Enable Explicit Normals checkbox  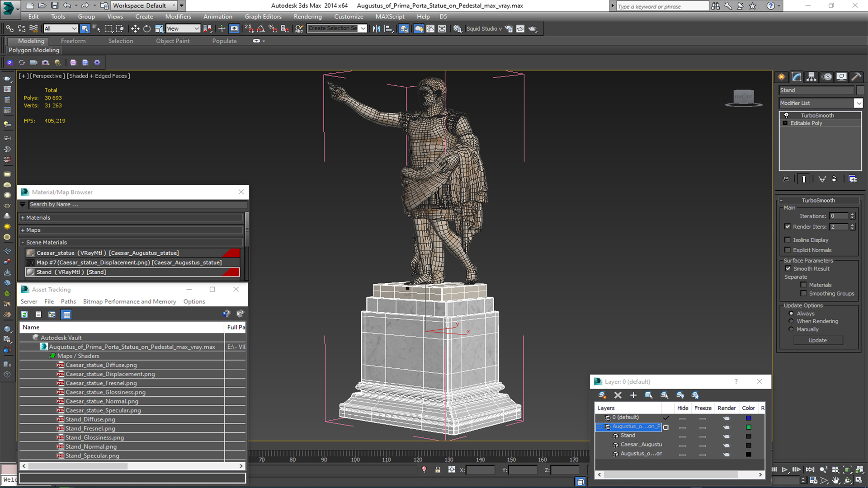click(x=788, y=250)
